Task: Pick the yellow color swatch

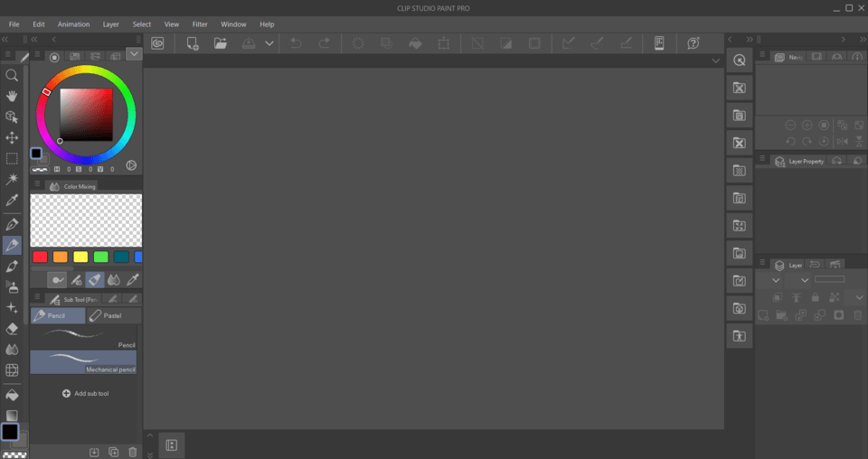Action: pos(80,257)
